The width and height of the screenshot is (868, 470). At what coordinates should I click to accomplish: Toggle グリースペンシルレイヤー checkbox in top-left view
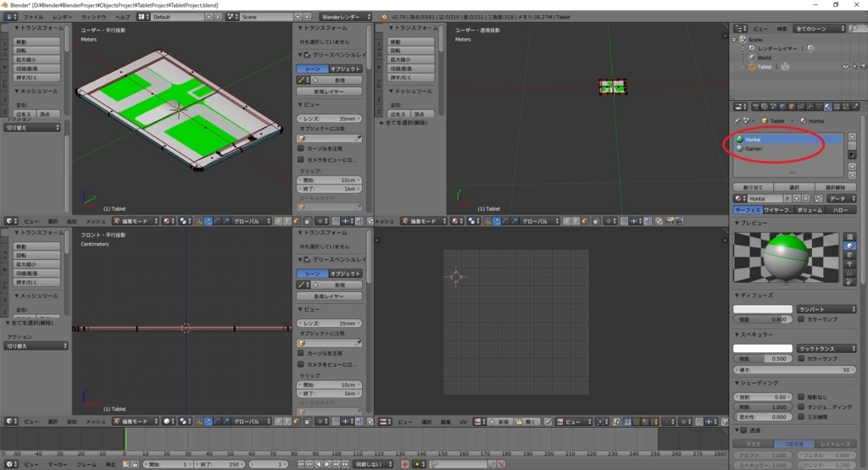(307, 55)
